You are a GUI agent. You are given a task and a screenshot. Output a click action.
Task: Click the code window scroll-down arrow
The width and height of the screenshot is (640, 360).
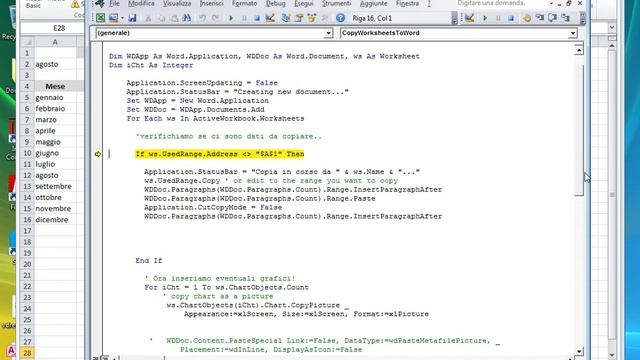click(x=579, y=351)
